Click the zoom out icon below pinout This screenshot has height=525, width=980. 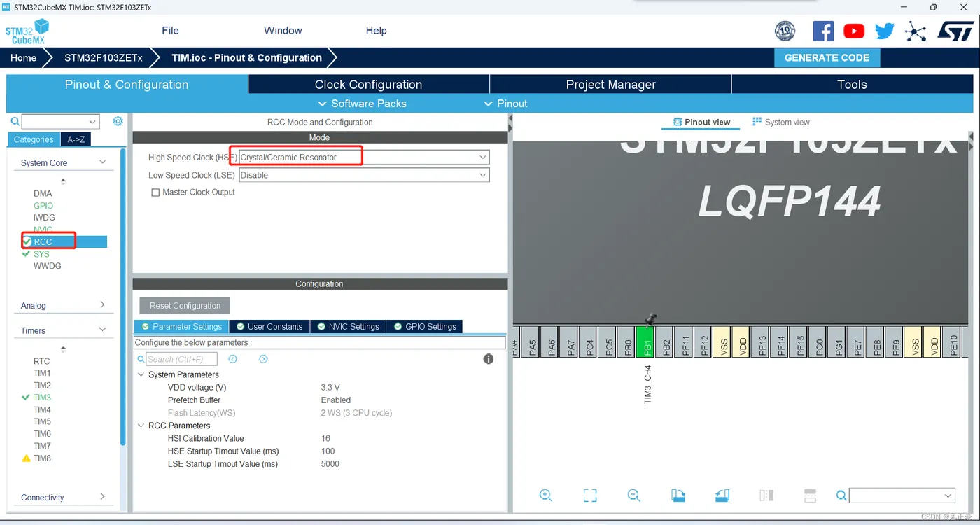point(634,495)
